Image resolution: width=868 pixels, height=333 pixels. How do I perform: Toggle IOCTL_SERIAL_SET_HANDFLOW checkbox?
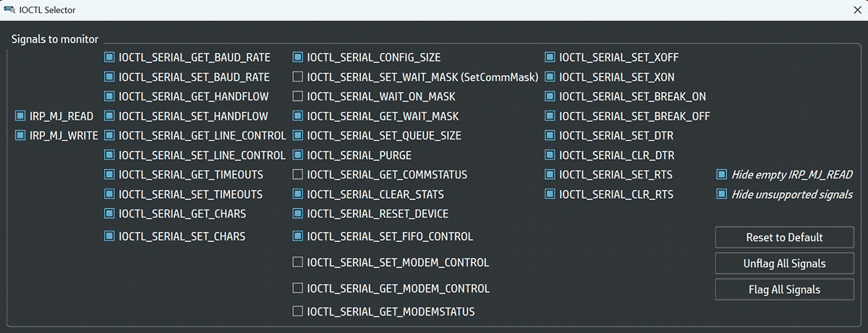[110, 116]
